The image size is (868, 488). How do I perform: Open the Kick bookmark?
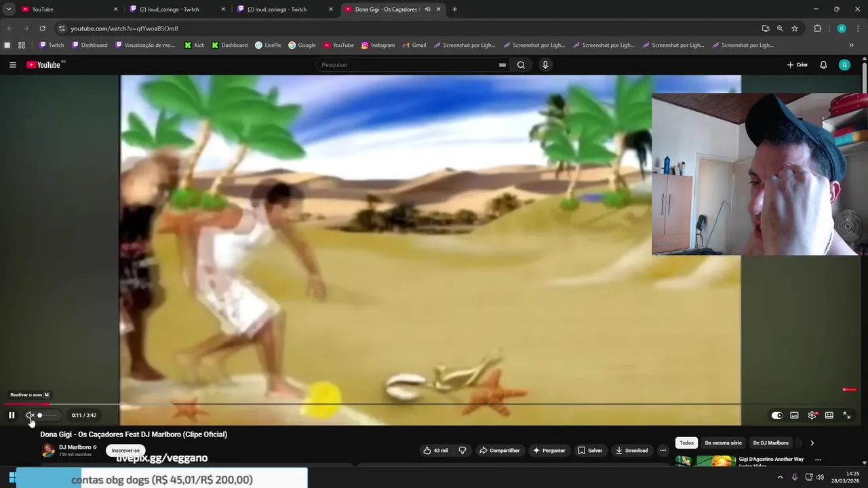pos(195,45)
